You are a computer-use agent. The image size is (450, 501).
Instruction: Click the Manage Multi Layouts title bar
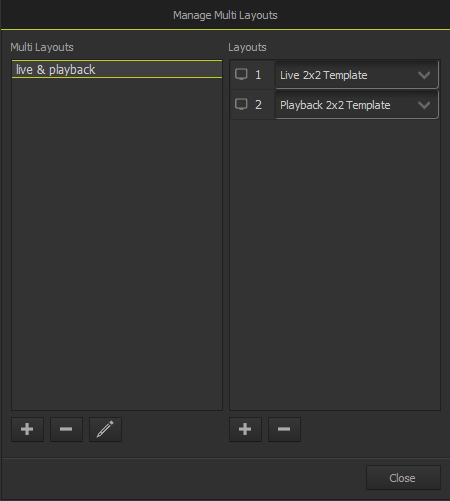[225, 15]
